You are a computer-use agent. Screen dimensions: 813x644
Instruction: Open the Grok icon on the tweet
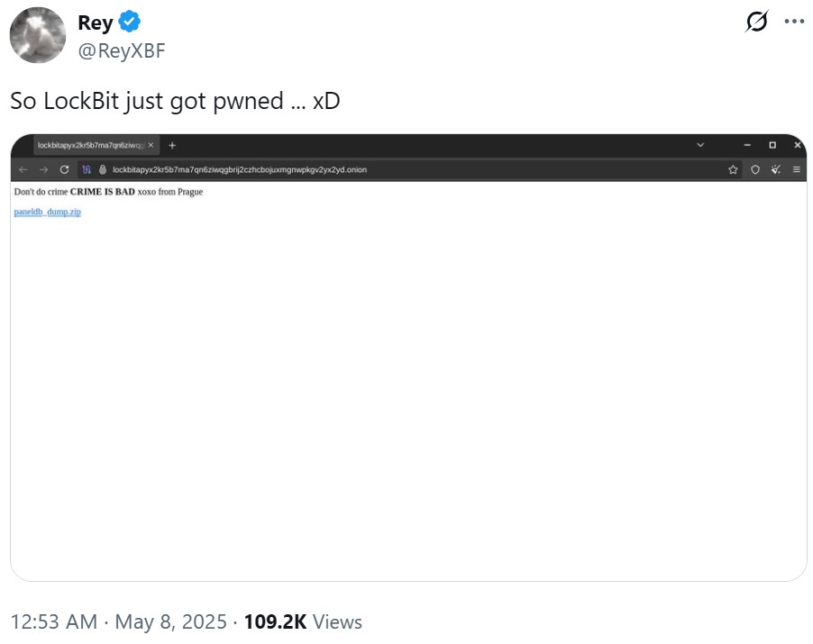pyautogui.click(x=756, y=23)
